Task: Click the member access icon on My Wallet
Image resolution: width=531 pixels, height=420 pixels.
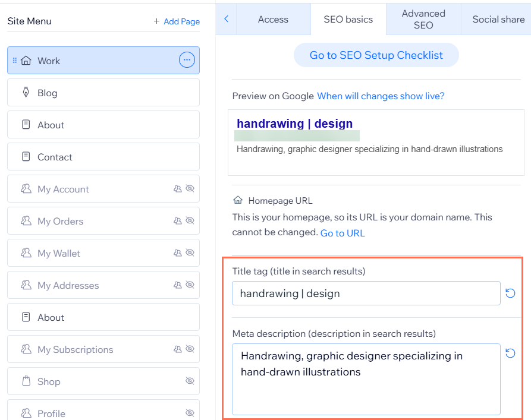Action: tap(177, 252)
